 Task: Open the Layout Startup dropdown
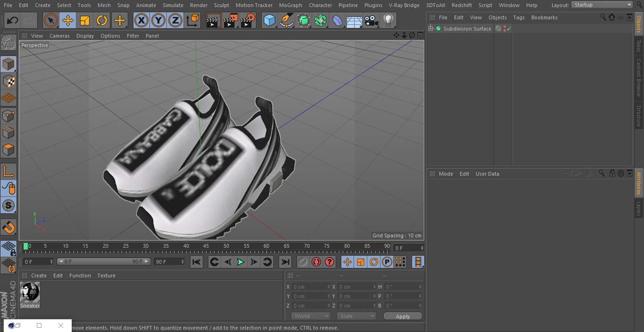pos(602,5)
